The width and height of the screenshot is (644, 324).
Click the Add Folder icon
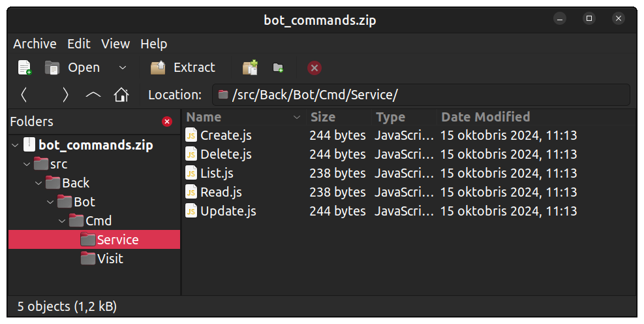pos(278,67)
